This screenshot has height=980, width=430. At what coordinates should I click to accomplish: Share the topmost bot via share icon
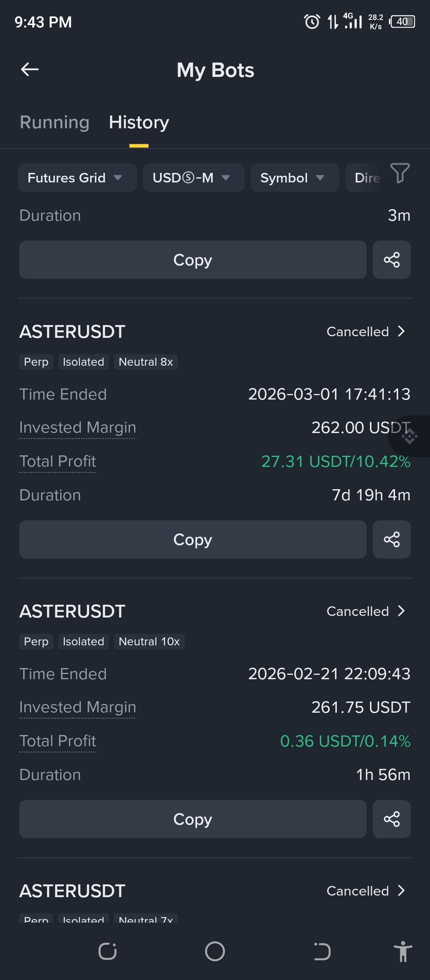(x=392, y=260)
